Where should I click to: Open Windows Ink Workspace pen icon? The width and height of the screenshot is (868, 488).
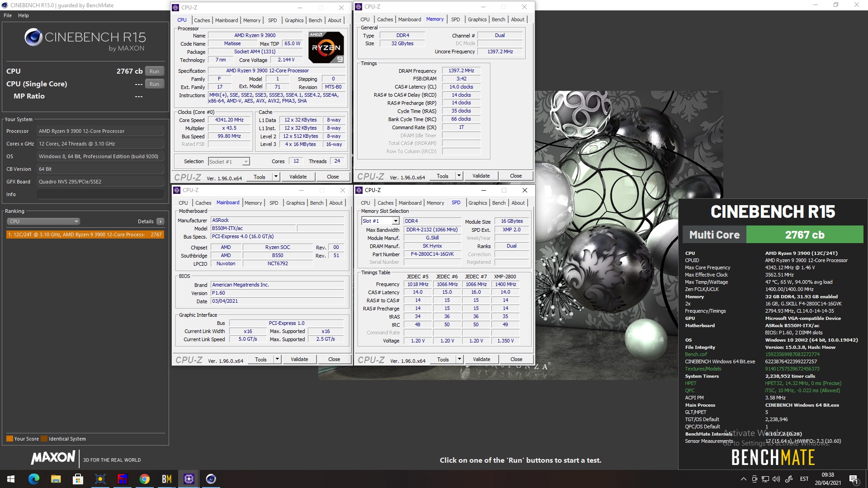789,479
